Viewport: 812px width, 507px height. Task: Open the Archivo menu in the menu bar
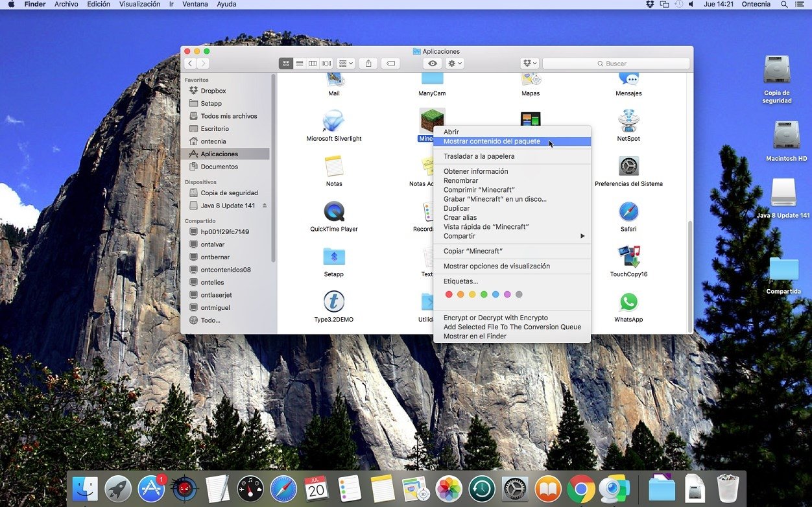(x=66, y=4)
